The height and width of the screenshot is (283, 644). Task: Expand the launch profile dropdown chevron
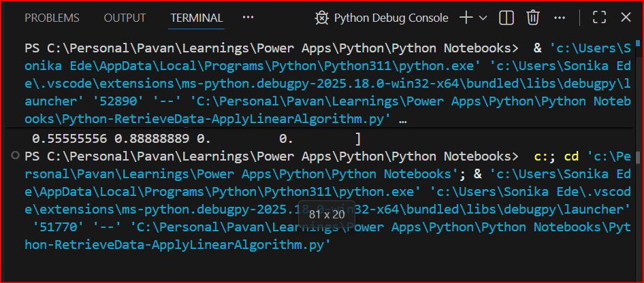(x=483, y=18)
